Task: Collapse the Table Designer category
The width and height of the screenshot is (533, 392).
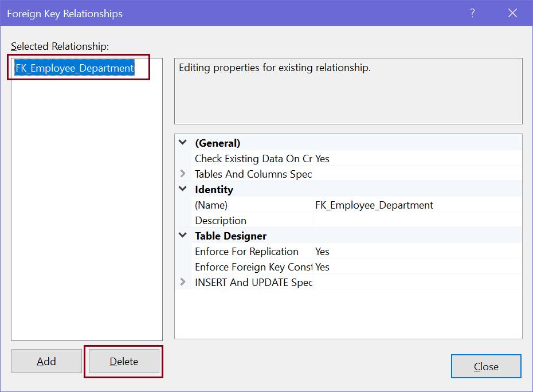Action: (x=182, y=236)
